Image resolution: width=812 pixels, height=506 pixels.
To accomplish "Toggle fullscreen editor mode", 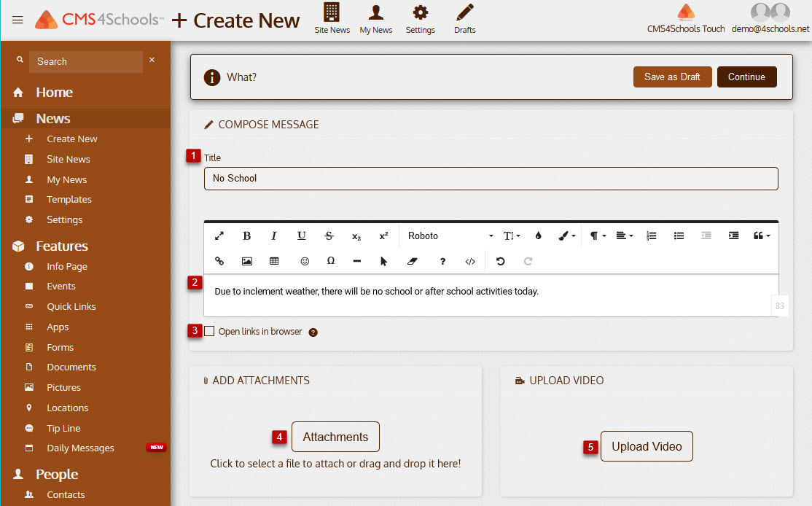I will point(219,236).
